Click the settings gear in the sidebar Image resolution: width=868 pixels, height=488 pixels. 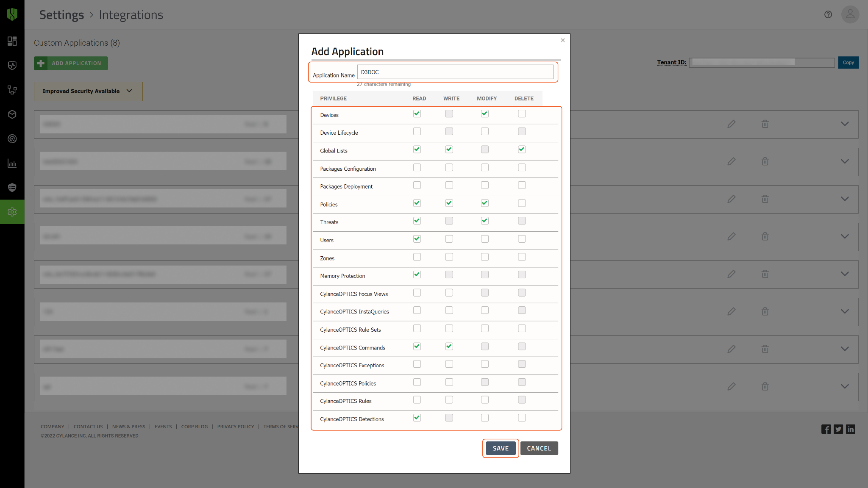click(12, 212)
